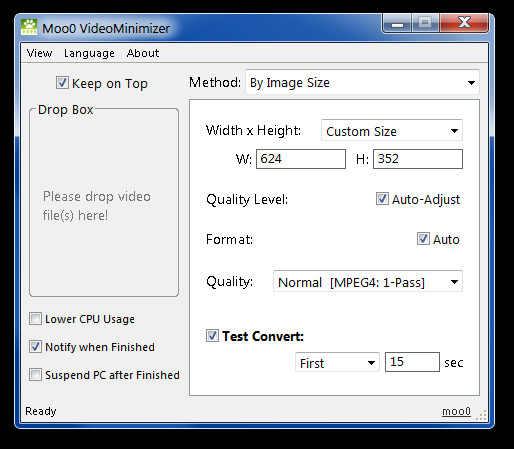The image size is (514, 449).
Task: Click the Ready status text
Action: click(x=41, y=411)
